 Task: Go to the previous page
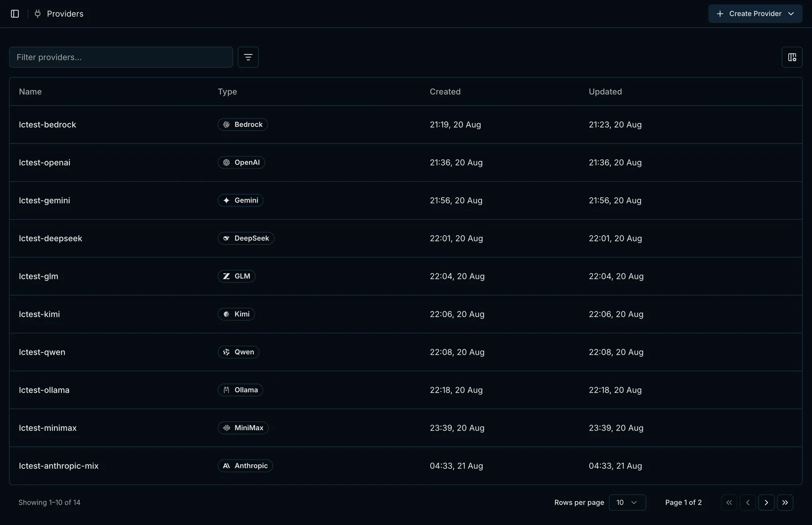pyautogui.click(x=748, y=503)
